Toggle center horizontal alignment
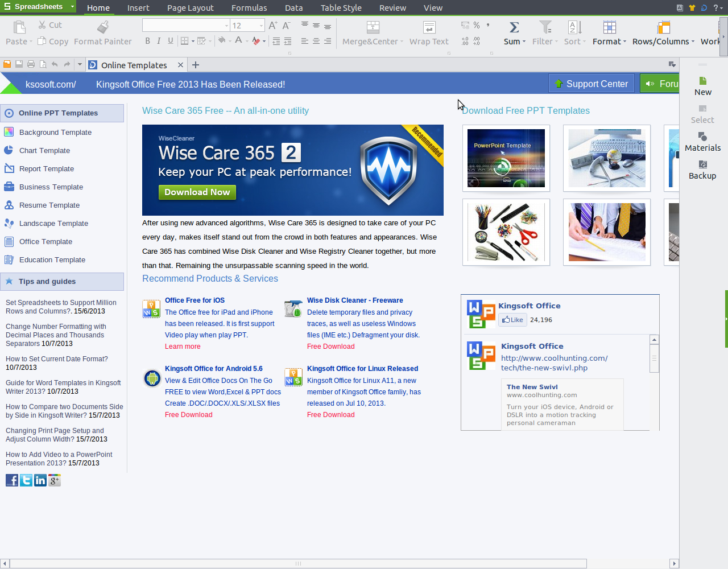The width and height of the screenshot is (728, 569). pyautogui.click(x=316, y=41)
